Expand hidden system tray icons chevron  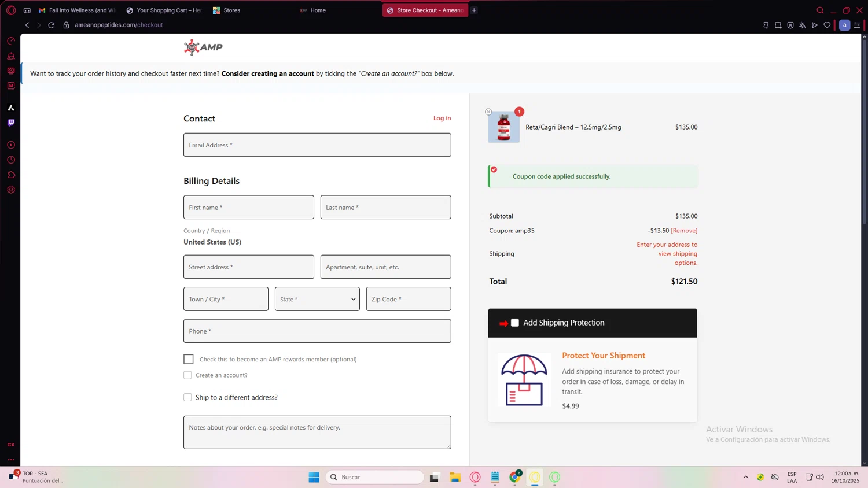click(x=746, y=477)
